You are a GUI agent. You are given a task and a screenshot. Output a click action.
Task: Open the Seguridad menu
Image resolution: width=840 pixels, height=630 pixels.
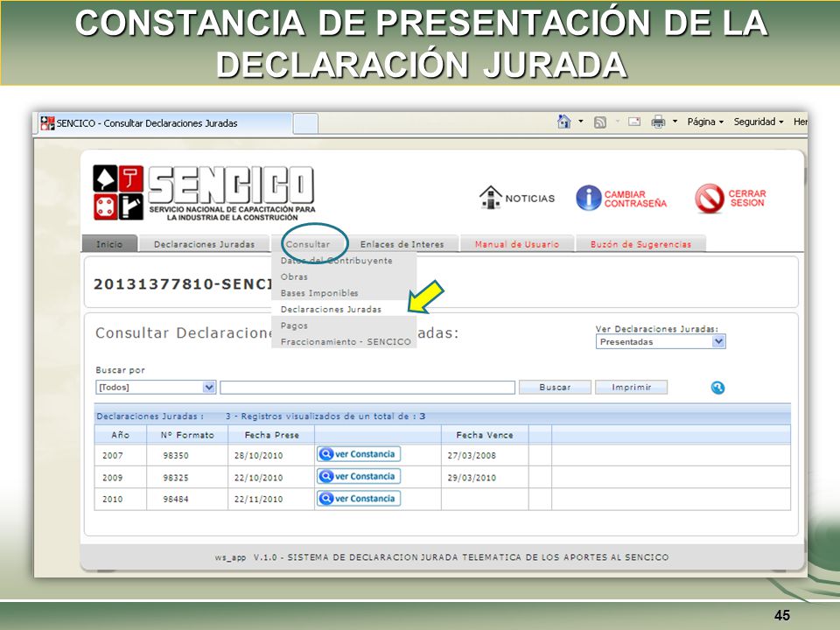click(x=758, y=122)
